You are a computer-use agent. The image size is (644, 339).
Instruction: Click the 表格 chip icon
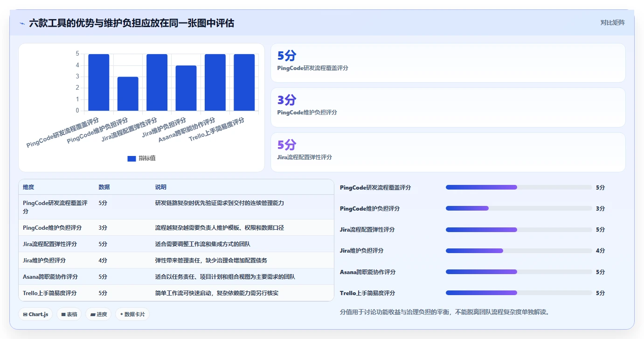63,315
